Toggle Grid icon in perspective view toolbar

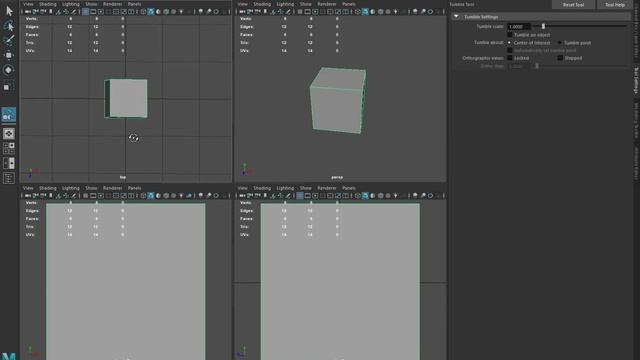(300, 12)
